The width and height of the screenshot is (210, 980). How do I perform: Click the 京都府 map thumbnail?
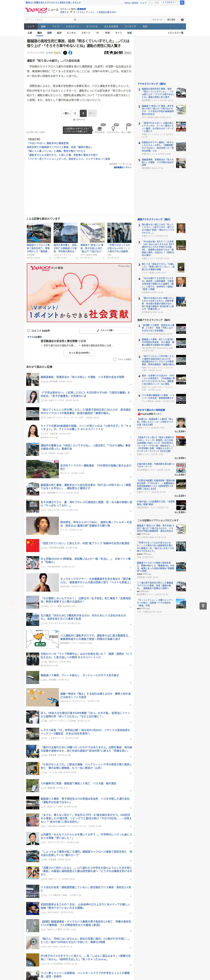[x=42, y=639]
